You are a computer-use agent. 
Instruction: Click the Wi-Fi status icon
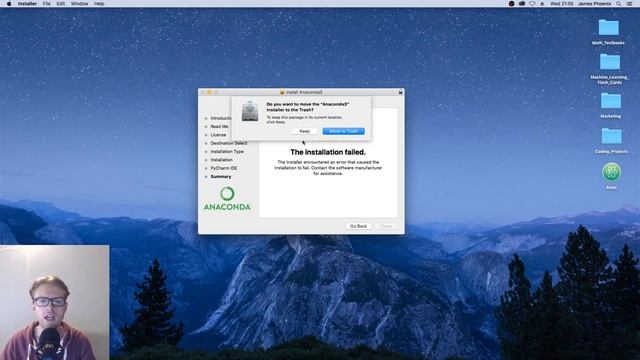point(532,4)
